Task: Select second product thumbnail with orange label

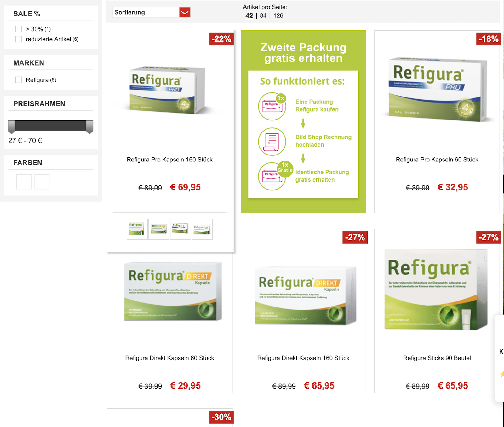Action: 159,229
